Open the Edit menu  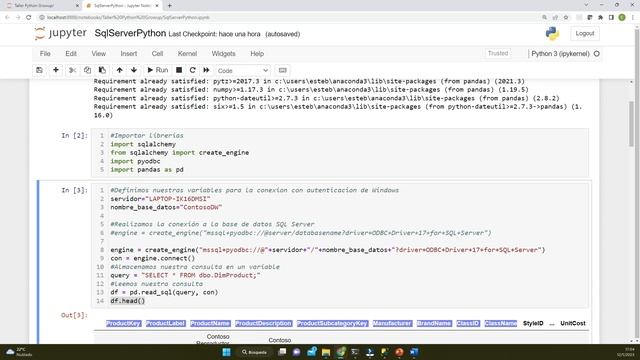[x=71, y=53]
